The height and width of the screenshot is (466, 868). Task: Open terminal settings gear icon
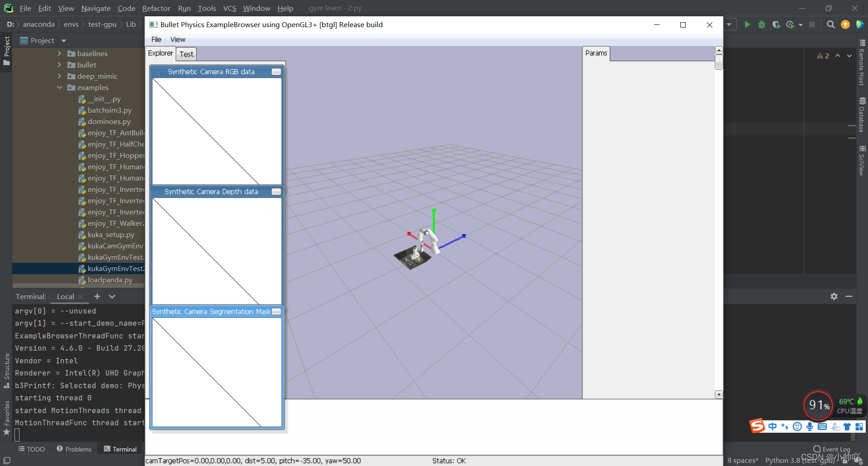click(834, 296)
